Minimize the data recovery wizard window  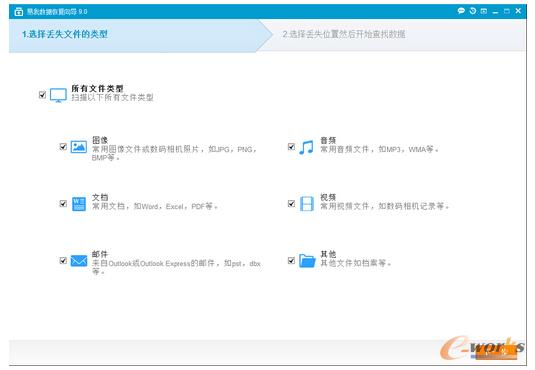click(x=495, y=12)
